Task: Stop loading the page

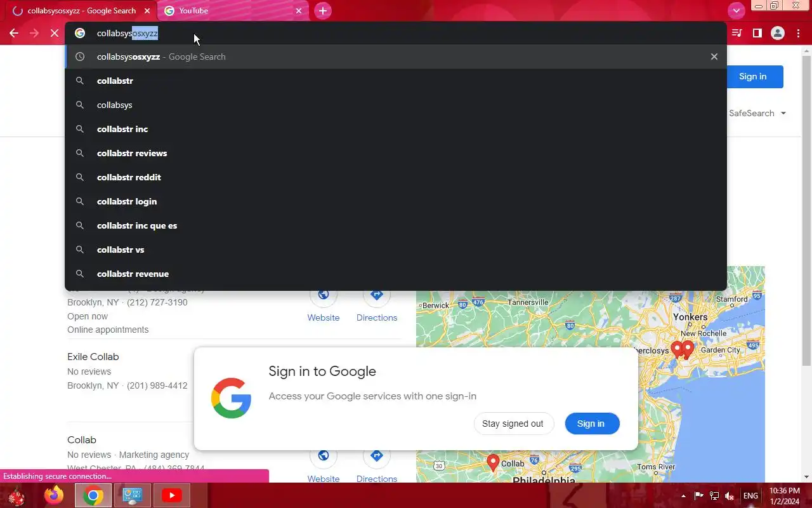Action: (x=55, y=33)
